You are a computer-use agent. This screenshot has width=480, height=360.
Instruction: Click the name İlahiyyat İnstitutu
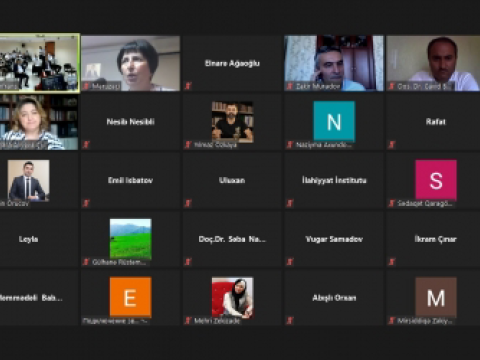pos(334,180)
